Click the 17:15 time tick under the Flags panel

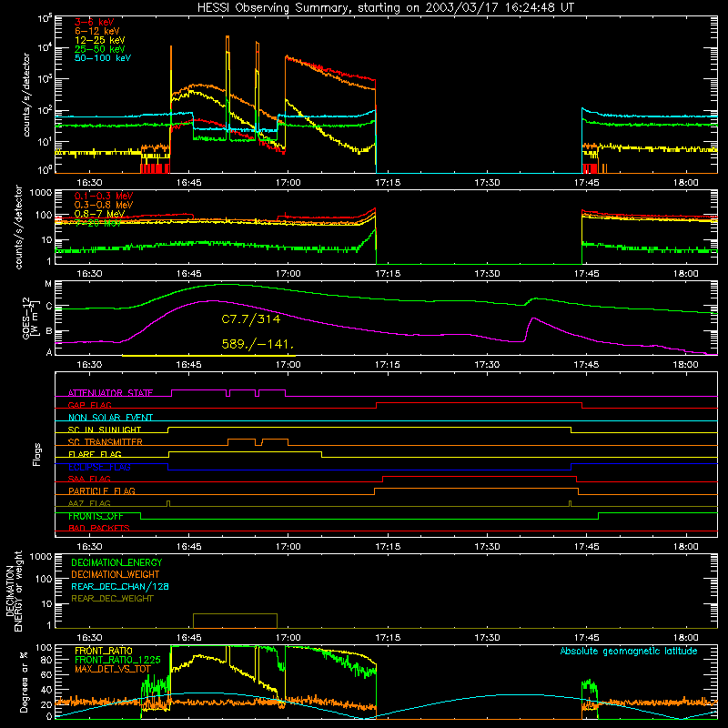pos(388,547)
